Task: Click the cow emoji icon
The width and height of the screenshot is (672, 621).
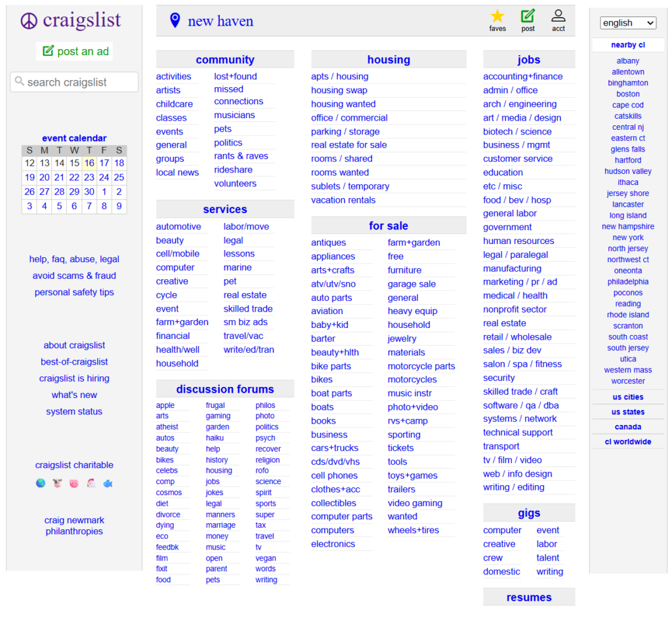Action: tap(57, 483)
